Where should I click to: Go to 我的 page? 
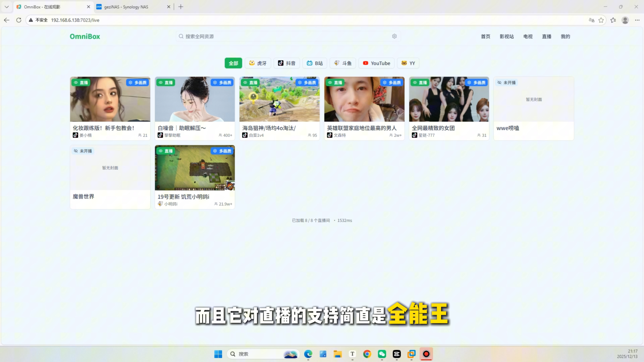click(565, 37)
